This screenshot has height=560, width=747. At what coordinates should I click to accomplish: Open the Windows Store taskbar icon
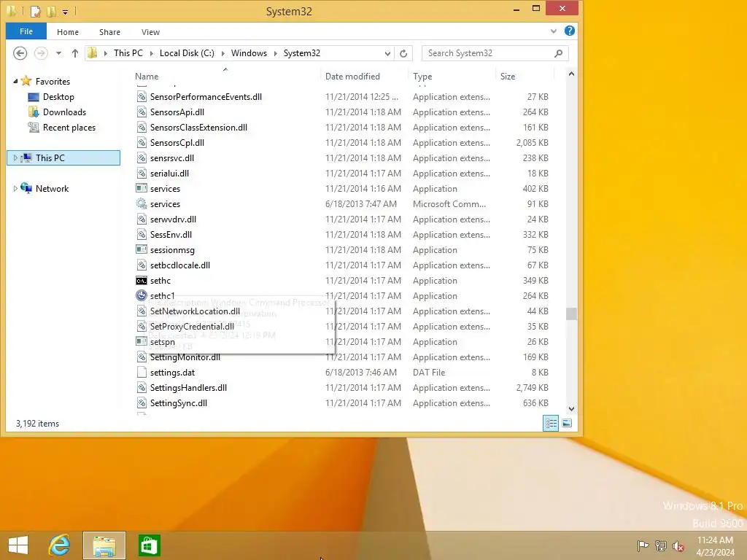tap(149, 545)
